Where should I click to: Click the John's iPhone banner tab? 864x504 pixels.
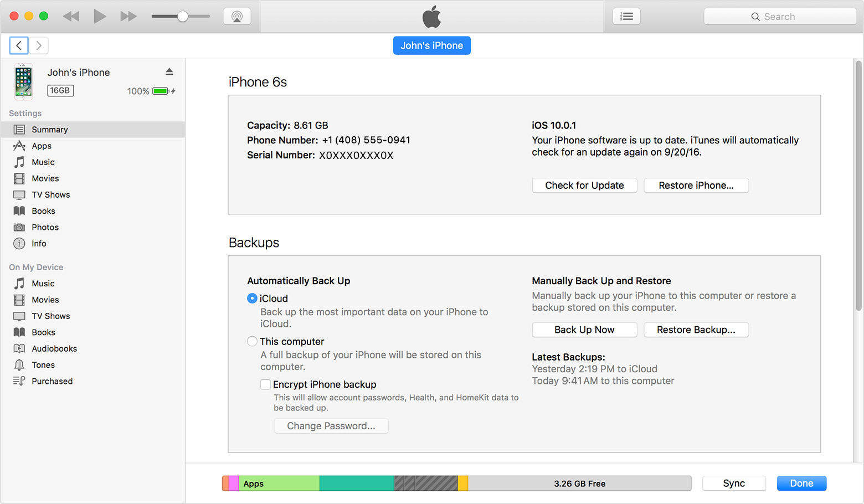(x=431, y=45)
